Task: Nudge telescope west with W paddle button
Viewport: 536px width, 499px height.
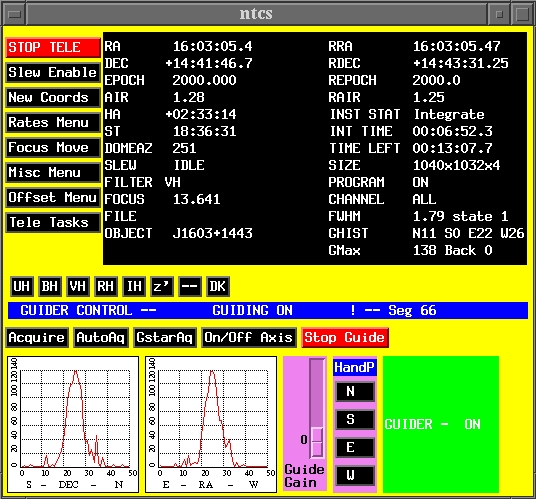Action: [355, 475]
